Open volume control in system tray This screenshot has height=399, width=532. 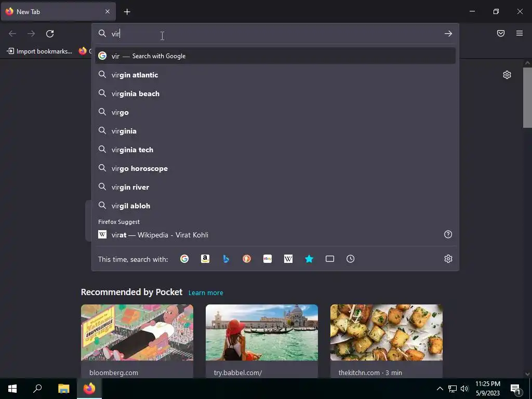[464, 389]
